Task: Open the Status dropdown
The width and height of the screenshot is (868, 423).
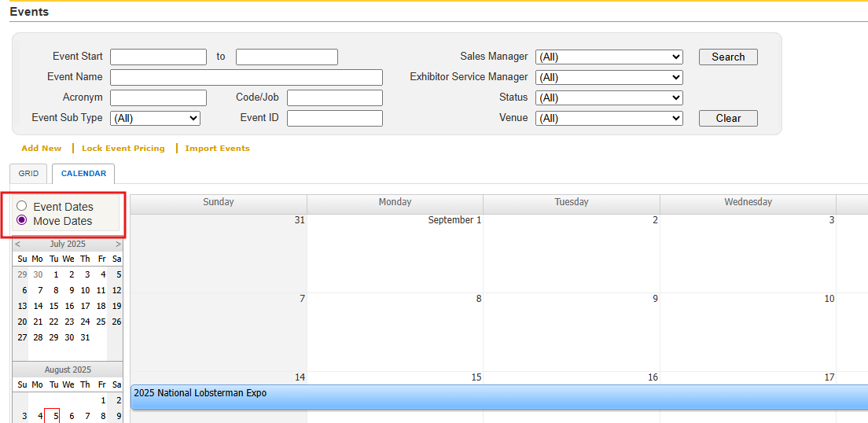Action: tap(609, 98)
